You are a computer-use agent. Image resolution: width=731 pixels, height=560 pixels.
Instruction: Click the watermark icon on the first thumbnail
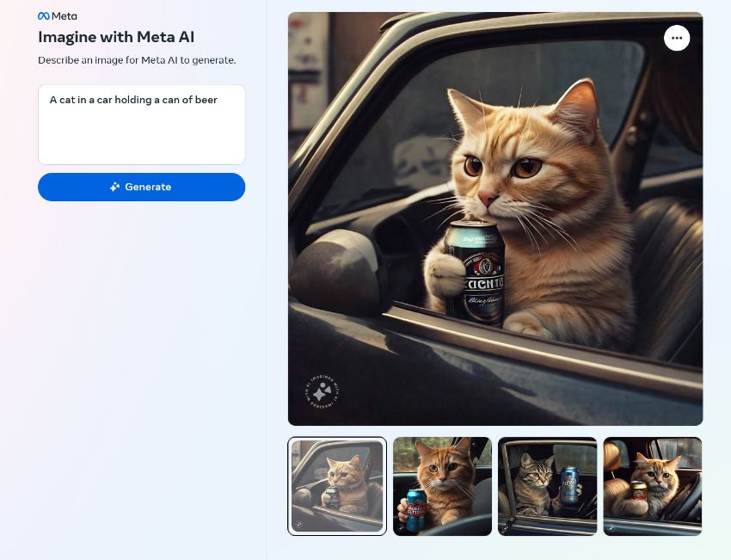point(298,525)
